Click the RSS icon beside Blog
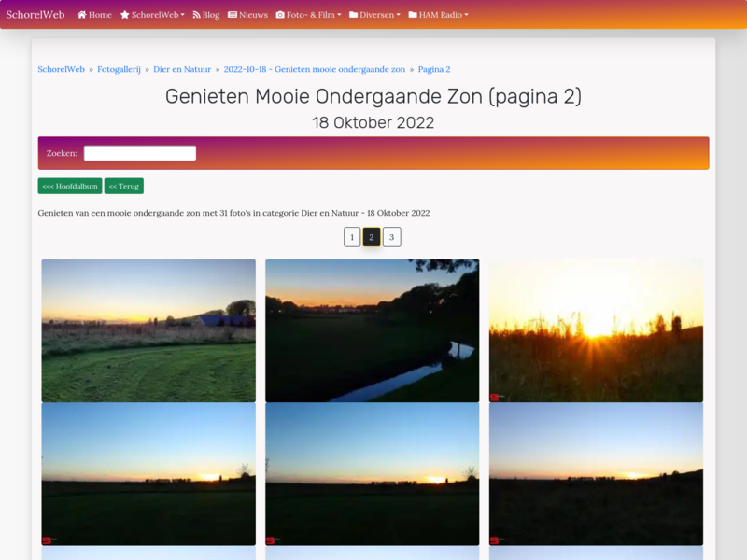747x560 pixels. (196, 15)
